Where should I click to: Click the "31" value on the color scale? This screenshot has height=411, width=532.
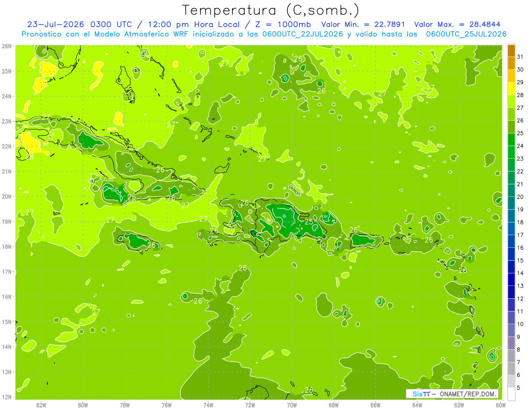coord(520,57)
